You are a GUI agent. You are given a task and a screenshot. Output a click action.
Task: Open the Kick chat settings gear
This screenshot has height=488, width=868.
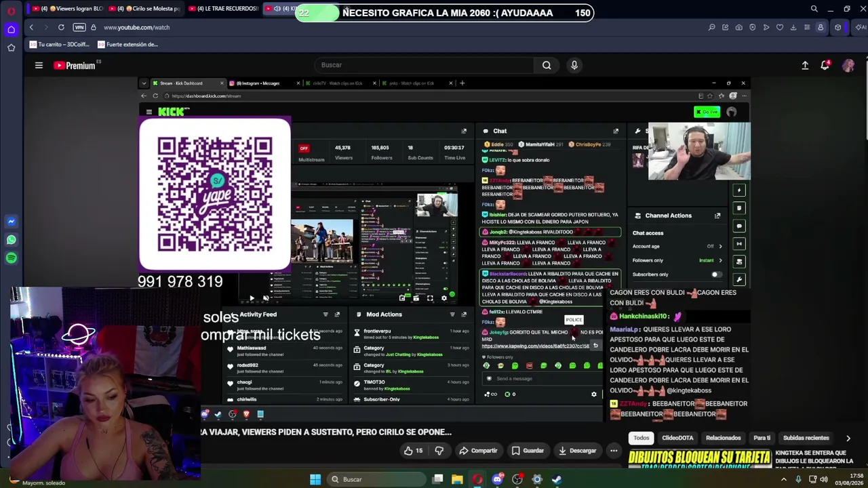point(594,394)
